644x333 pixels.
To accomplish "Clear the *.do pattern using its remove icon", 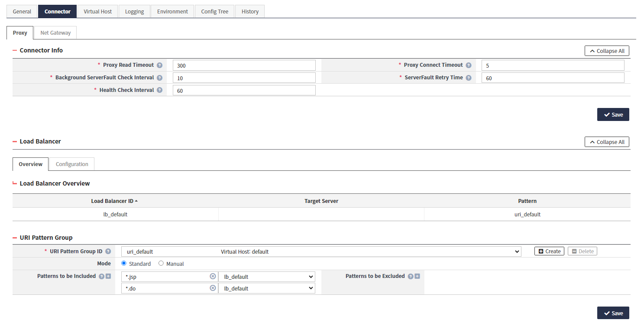I will point(213,288).
